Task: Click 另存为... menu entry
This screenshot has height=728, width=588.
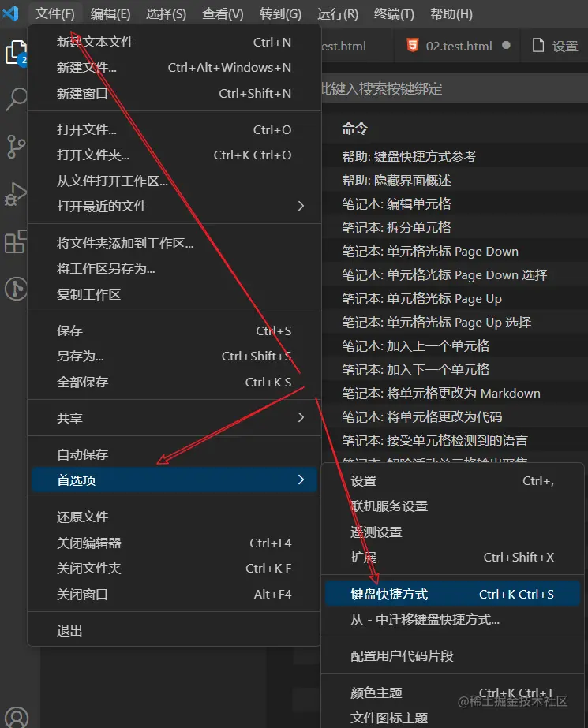Action: (x=174, y=356)
